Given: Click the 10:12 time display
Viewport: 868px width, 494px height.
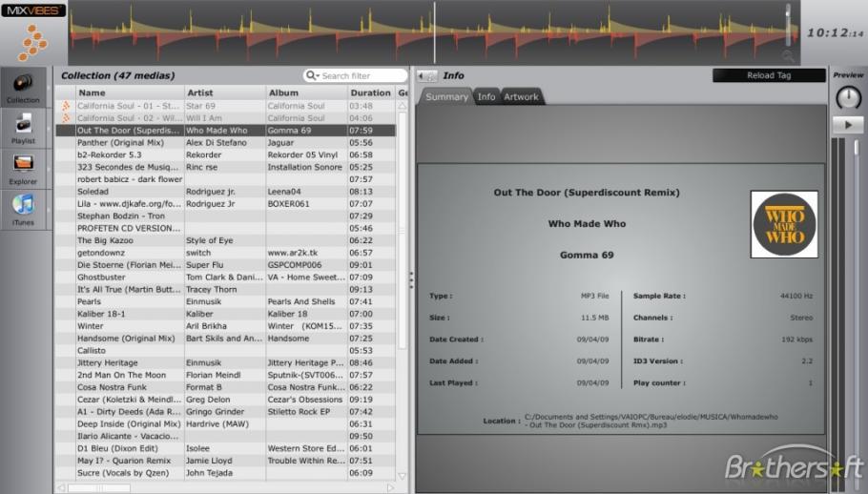Looking at the screenshot, I should [836, 33].
